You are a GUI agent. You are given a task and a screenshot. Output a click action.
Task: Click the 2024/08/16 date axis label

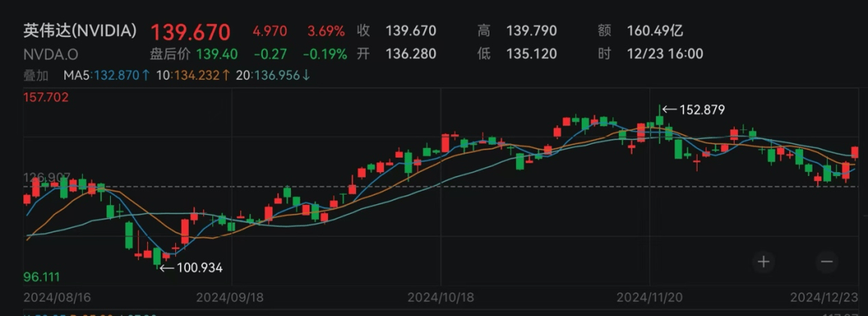tap(57, 298)
